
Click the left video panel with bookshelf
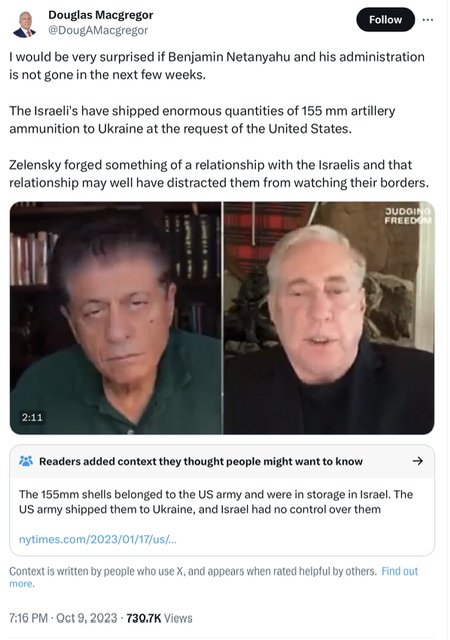(116, 318)
